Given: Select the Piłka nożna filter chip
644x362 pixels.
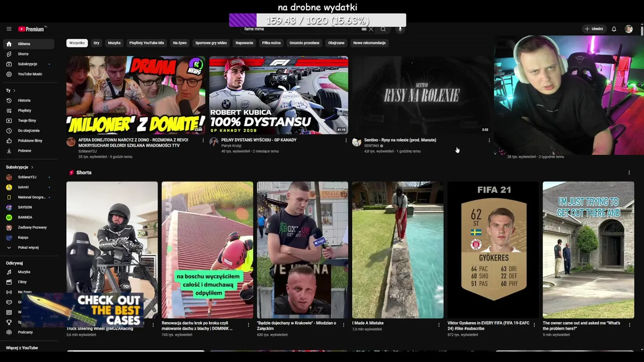Looking at the screenshot, I should click(x=271, y=43).
